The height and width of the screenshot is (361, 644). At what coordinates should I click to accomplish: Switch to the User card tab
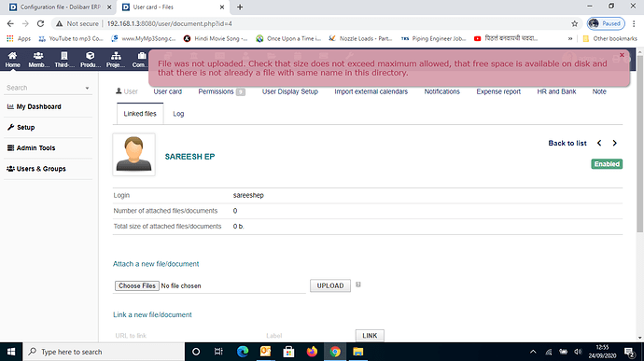[168, 91]
